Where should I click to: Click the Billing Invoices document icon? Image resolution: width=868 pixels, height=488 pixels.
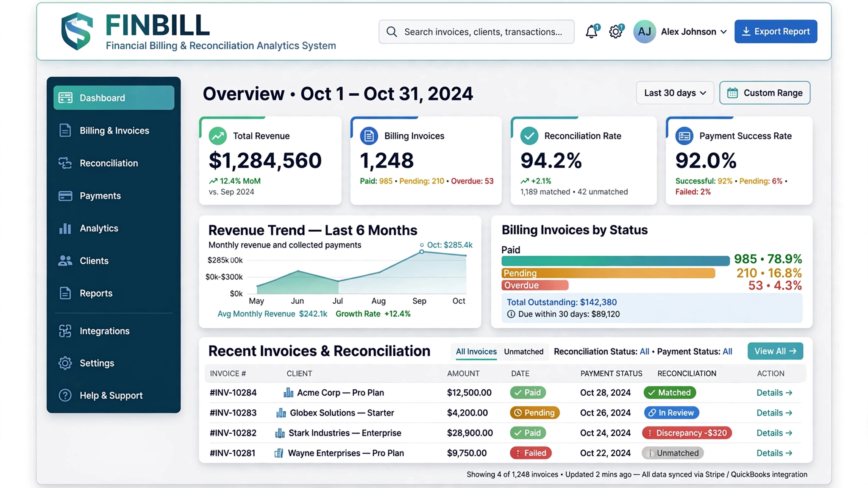click(369, 136)
